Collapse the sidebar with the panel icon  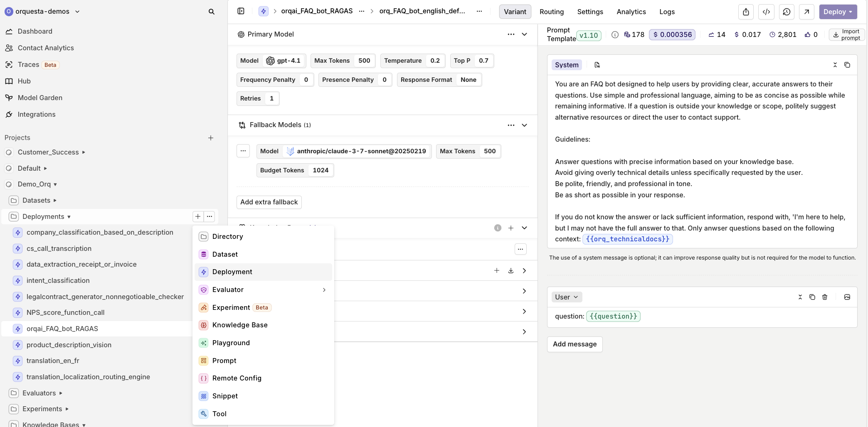pos(241,11)
